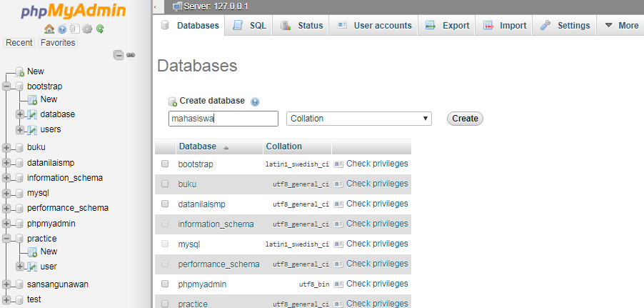The image size is (644, 308).
Task: Click the Create button
Action: [465, 119]
